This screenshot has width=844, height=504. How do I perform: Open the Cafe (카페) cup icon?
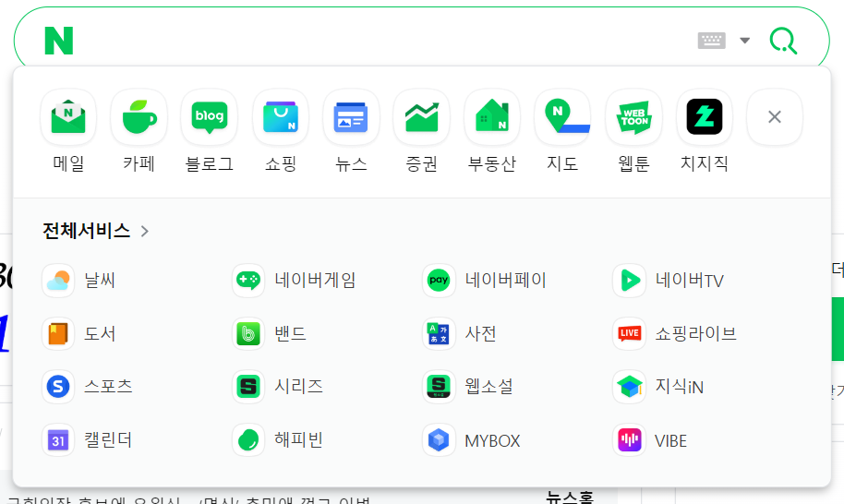(x=139, y=116)
